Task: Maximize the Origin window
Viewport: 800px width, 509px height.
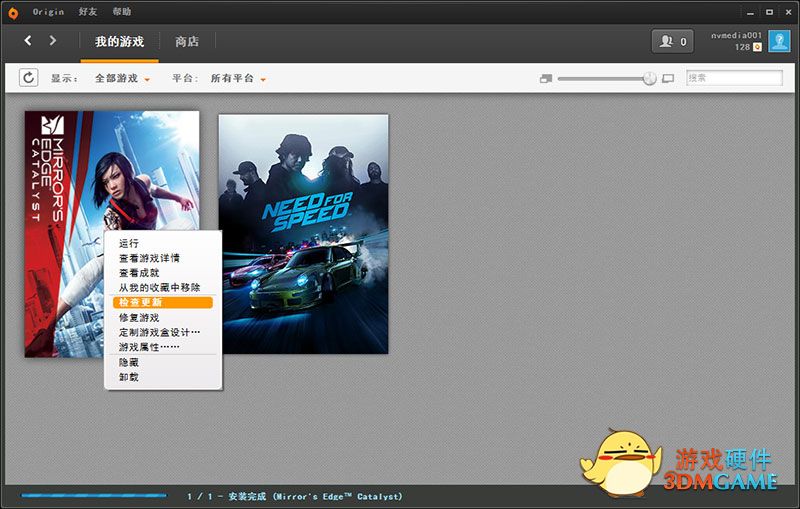Action: click(x=769, y=12)
